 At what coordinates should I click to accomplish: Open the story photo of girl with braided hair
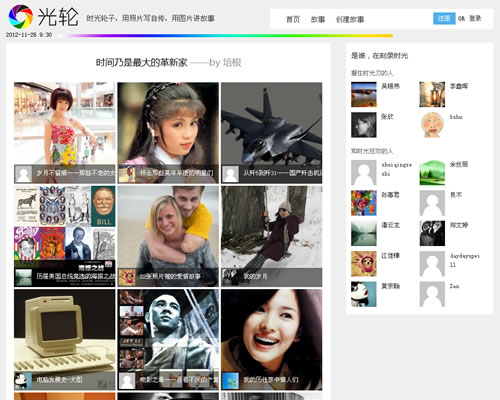[168, 123]
